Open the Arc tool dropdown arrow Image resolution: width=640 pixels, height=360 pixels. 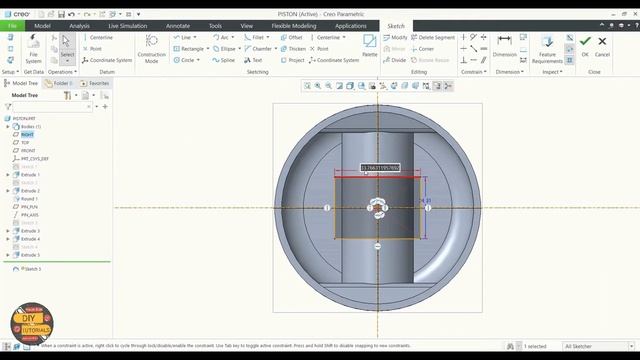(x=233, y=37)
